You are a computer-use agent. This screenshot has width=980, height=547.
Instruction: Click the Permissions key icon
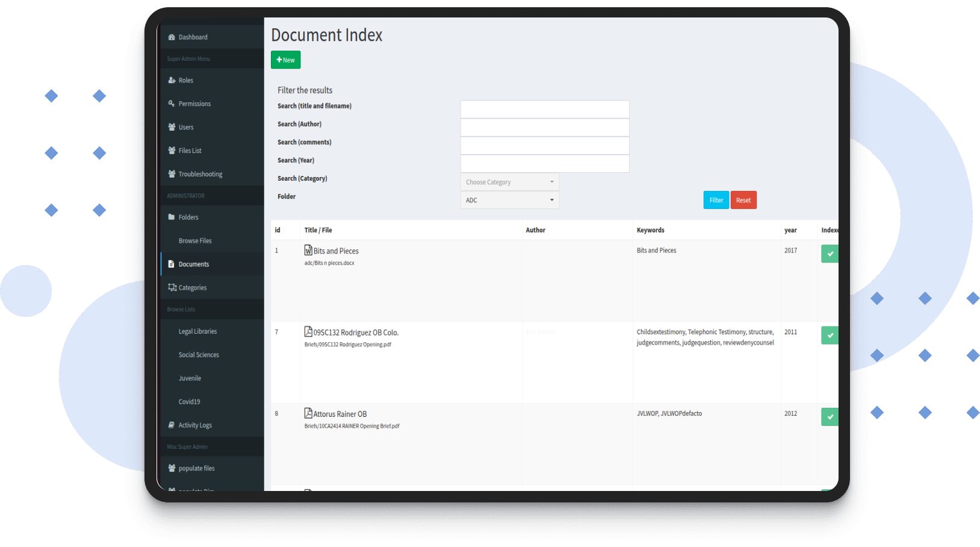tap(172, 104)
